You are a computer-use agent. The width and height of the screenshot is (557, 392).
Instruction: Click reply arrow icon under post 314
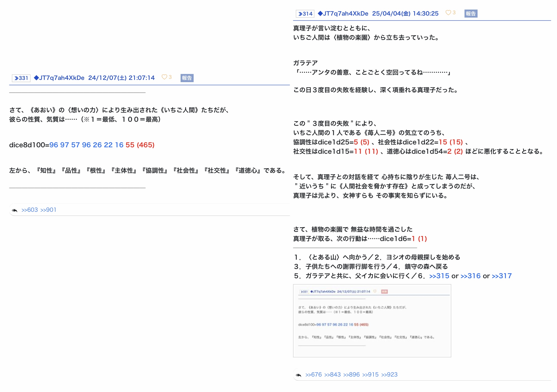click(299, 375)
